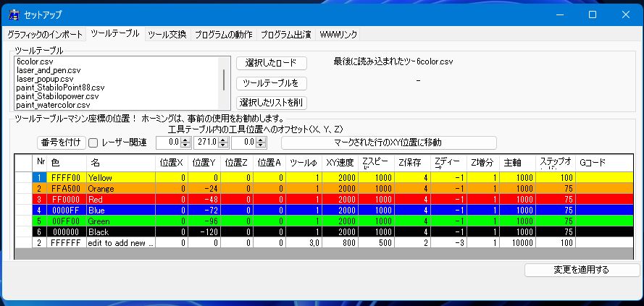644x306 pixels.
Task: Click the 色 column header
Action: pyautogui.click(x=67, y=163)
